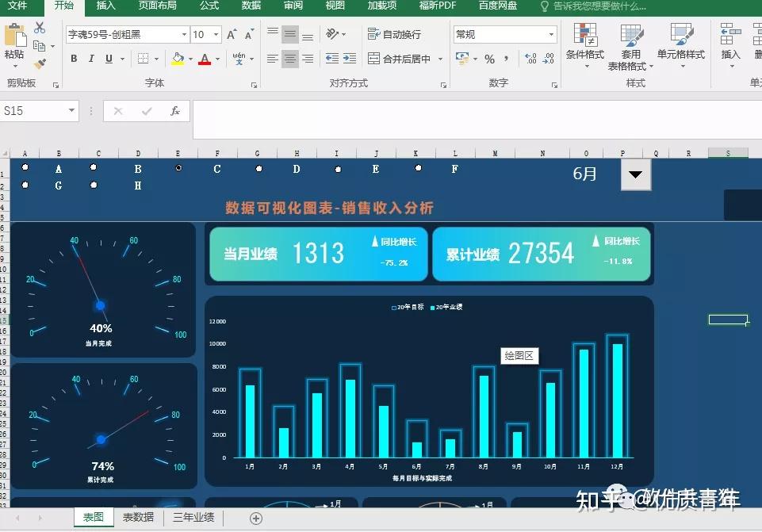Open the 三年业绩 sheet tab
Screen dimensions: 762x532
[x=193, y=518]
